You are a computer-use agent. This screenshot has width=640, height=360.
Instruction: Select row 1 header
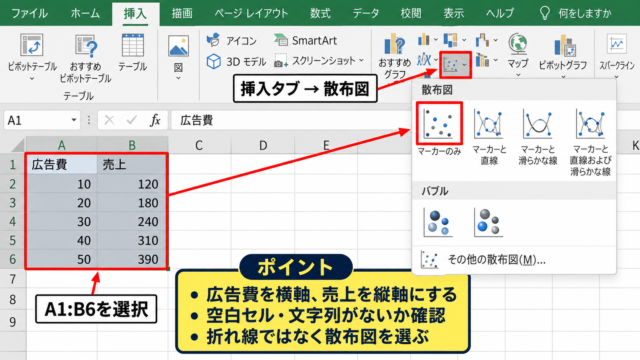13,165
